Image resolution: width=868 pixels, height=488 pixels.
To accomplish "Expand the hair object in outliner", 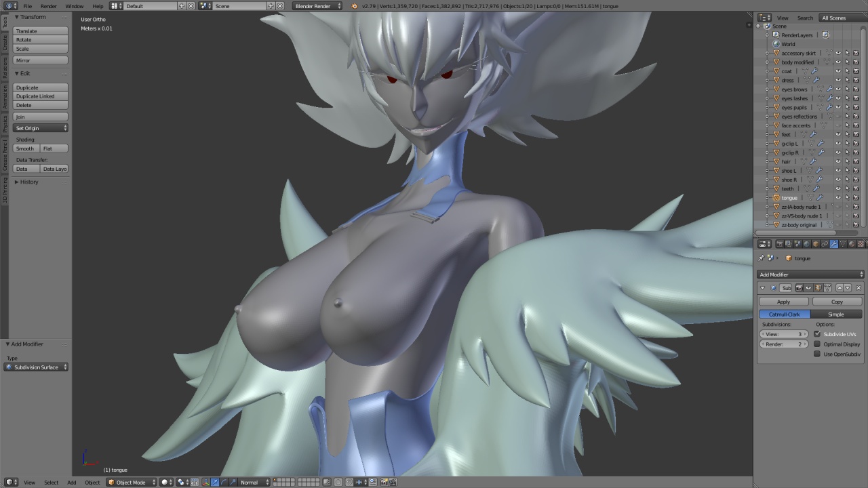I will [768, 161].
